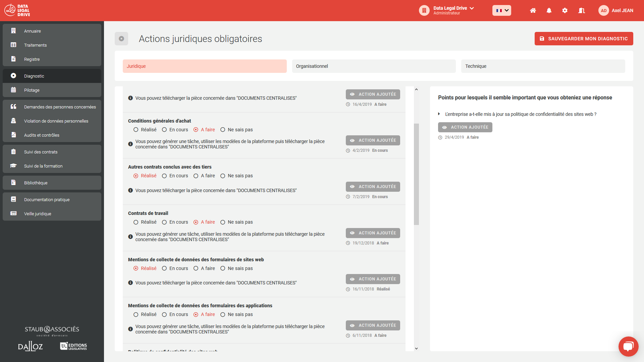Screen dimensions: 644x362
Task: Click the Data Legal Drive logo
Action: pos(17,10)
